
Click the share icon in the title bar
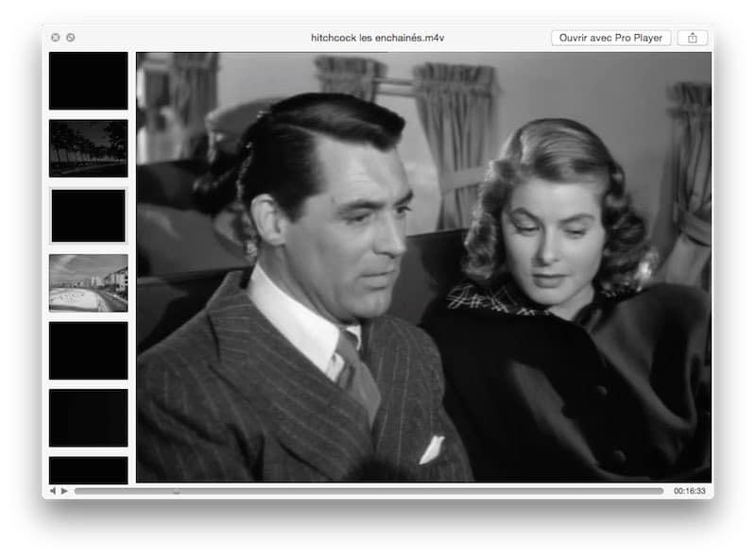tap(692, 38)
